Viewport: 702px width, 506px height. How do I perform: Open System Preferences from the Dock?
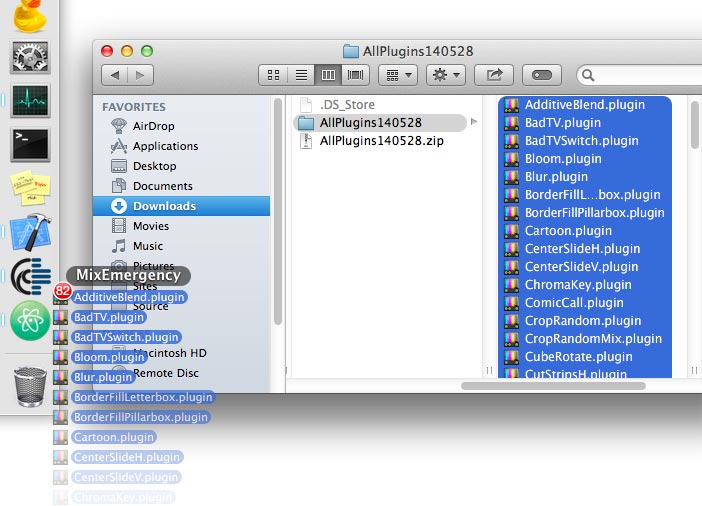[x=30, y=57]
